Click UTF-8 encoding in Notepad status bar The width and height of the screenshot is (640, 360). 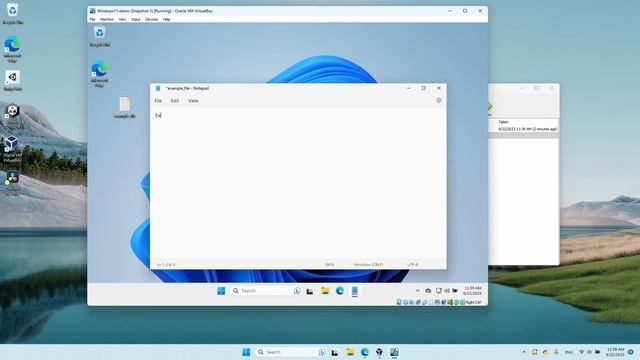[413, 264]
